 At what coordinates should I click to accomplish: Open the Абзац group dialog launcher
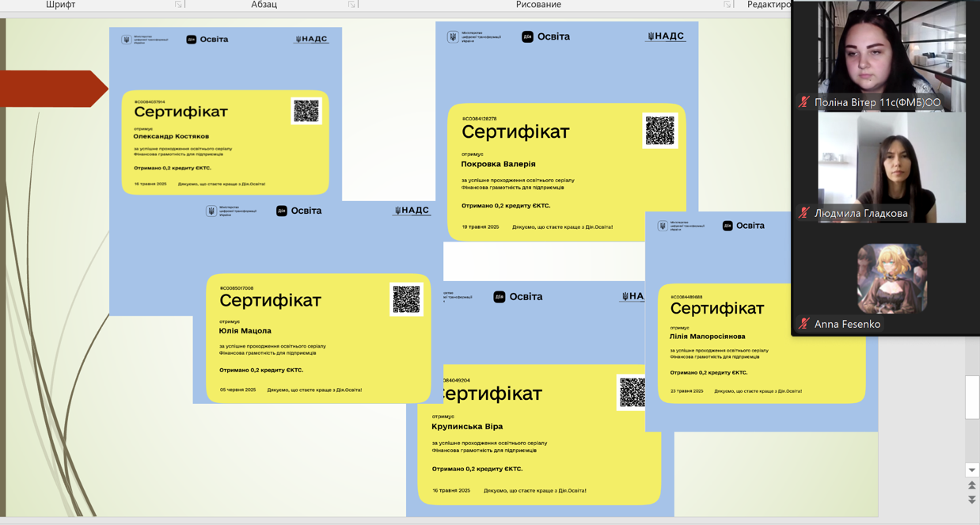point(351,5)
